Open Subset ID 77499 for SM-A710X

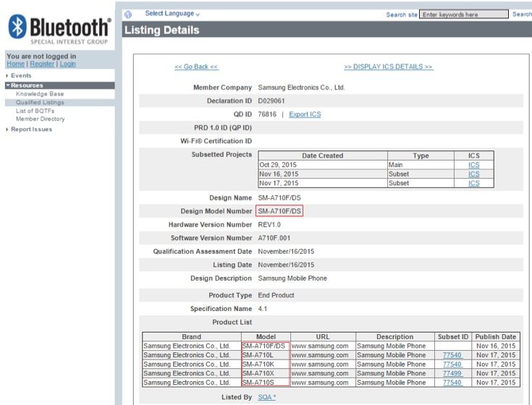pos(452,373)
